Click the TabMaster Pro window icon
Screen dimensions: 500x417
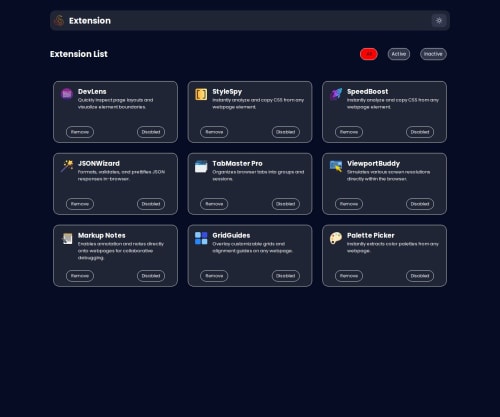coord(201,166)
